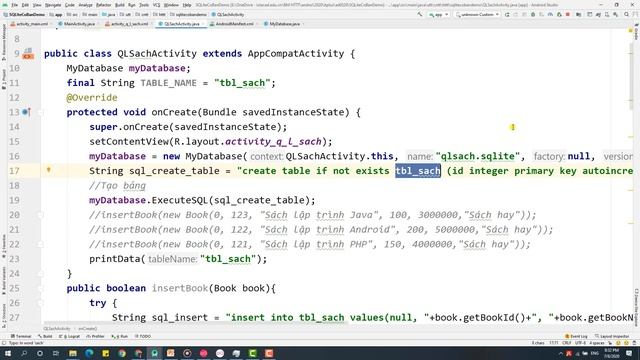The width and height of the screenshot is (640, 360).
Task: Open File Explorer from the taskbar
Action: tap(73, 353)
